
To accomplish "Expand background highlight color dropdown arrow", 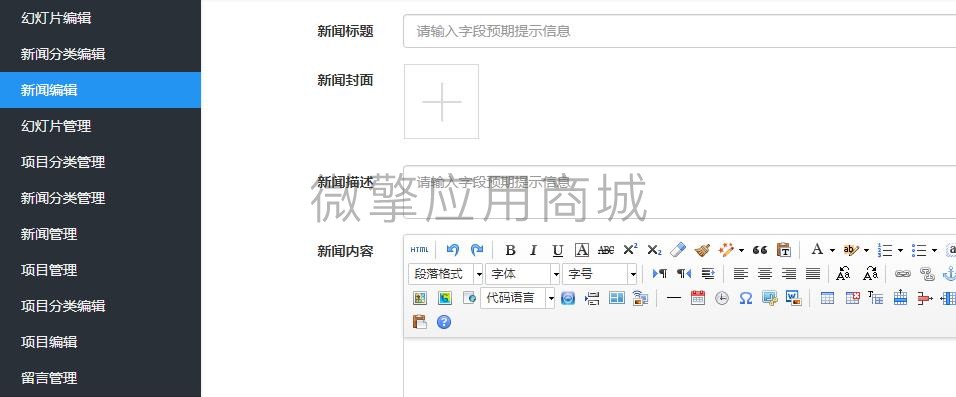I will [866, 250].
